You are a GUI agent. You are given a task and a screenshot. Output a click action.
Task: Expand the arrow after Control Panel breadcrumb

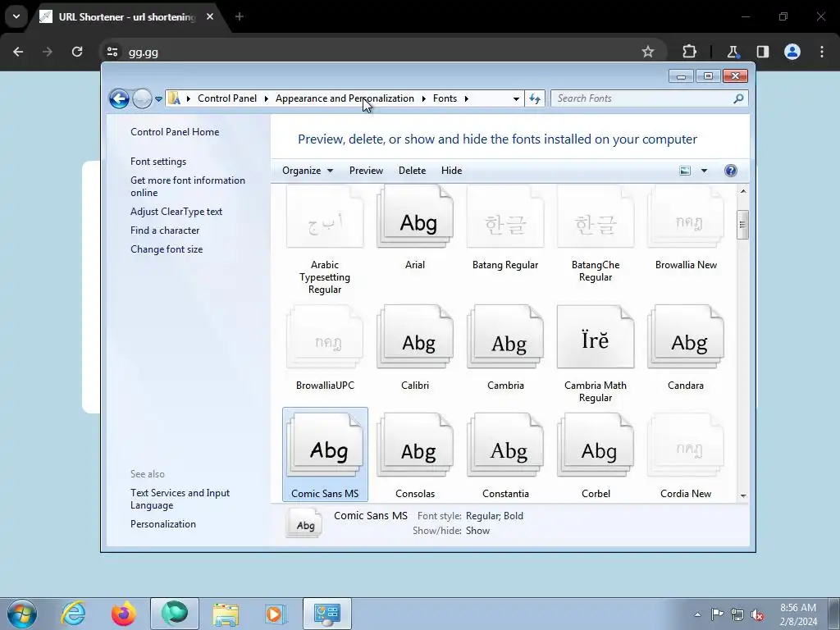(267, 98)
